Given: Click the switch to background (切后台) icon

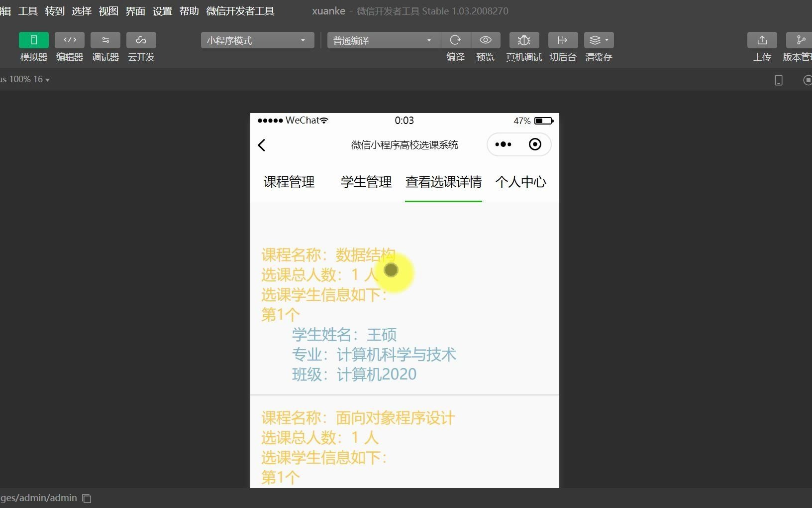Looking at the screenshot, I should click(563, 40).
